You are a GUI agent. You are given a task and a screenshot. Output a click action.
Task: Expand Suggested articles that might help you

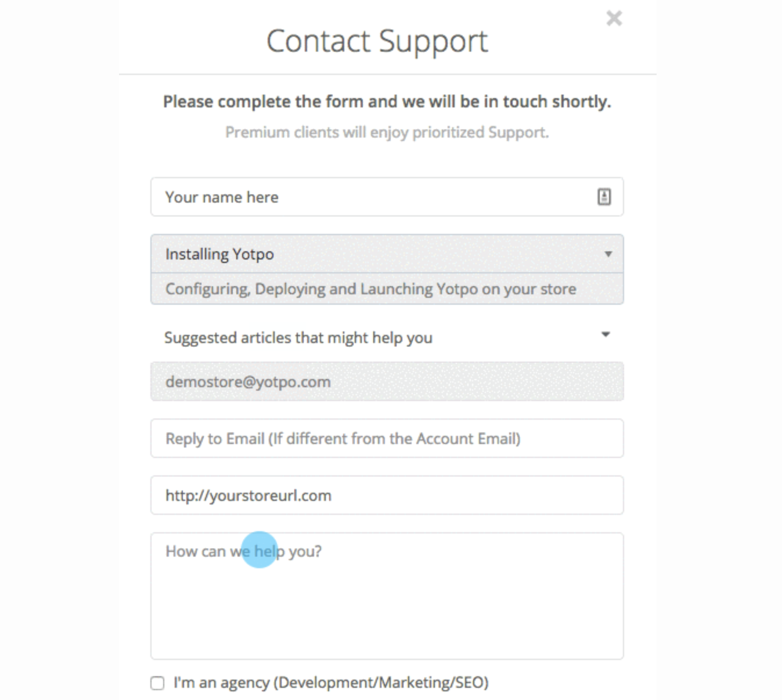point(298,338)
